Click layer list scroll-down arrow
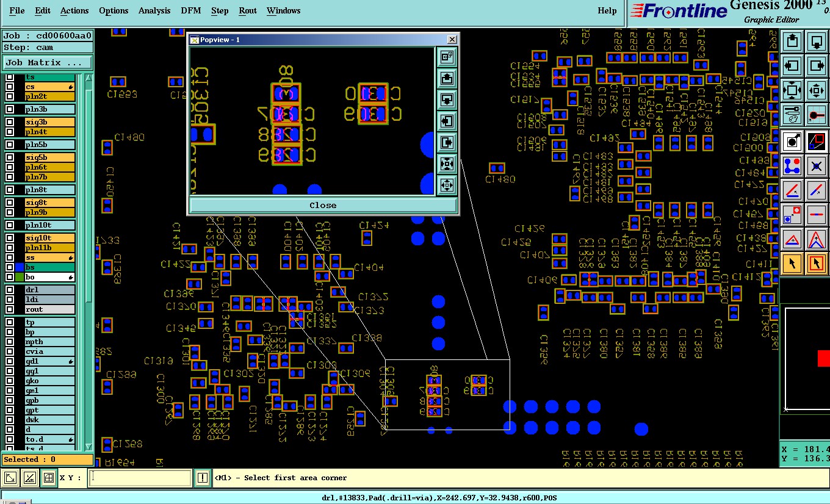 [x=88, y=447]
